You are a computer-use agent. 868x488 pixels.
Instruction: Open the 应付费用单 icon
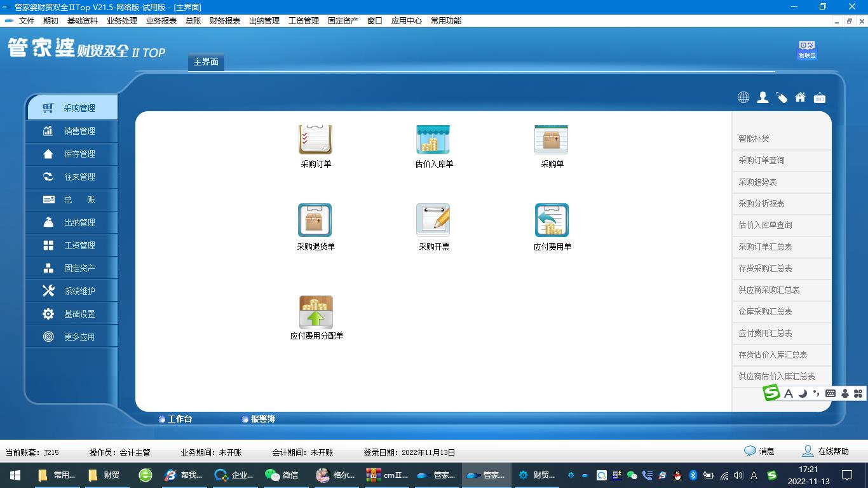[552, 220]
